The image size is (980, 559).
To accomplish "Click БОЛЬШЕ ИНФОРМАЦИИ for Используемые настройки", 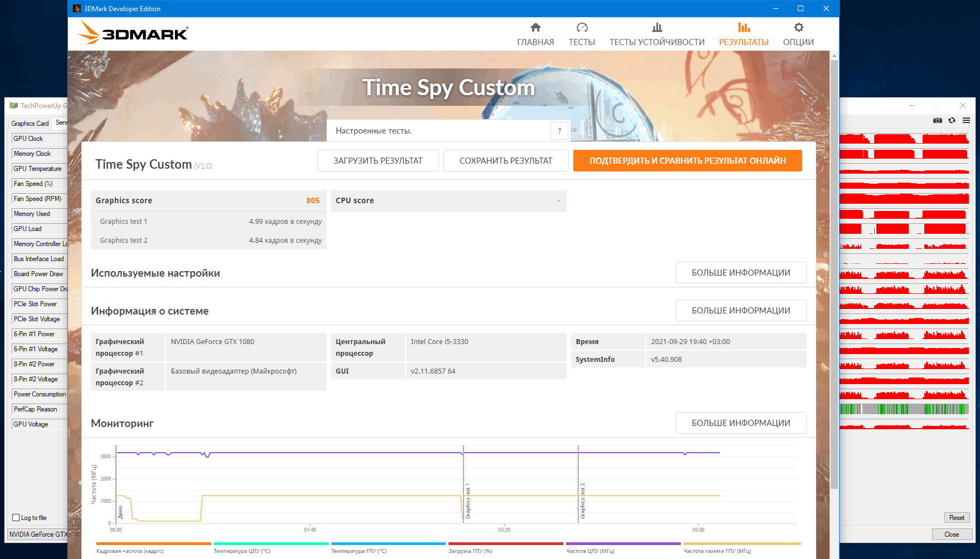I will coord(741,273).
